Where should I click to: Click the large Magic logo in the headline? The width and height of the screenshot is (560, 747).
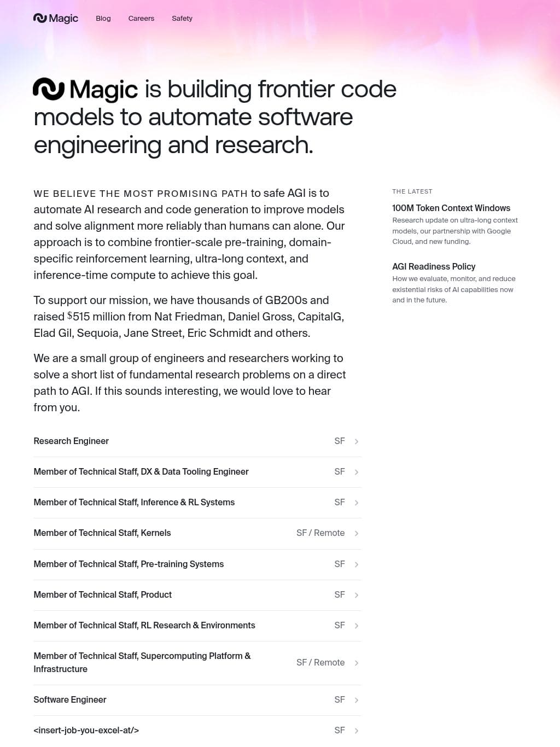[85, 89]
